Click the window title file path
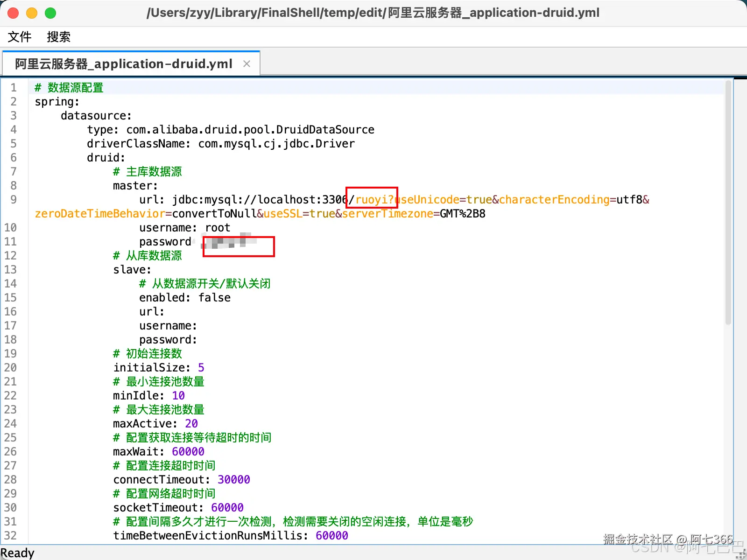 (373, 13)
